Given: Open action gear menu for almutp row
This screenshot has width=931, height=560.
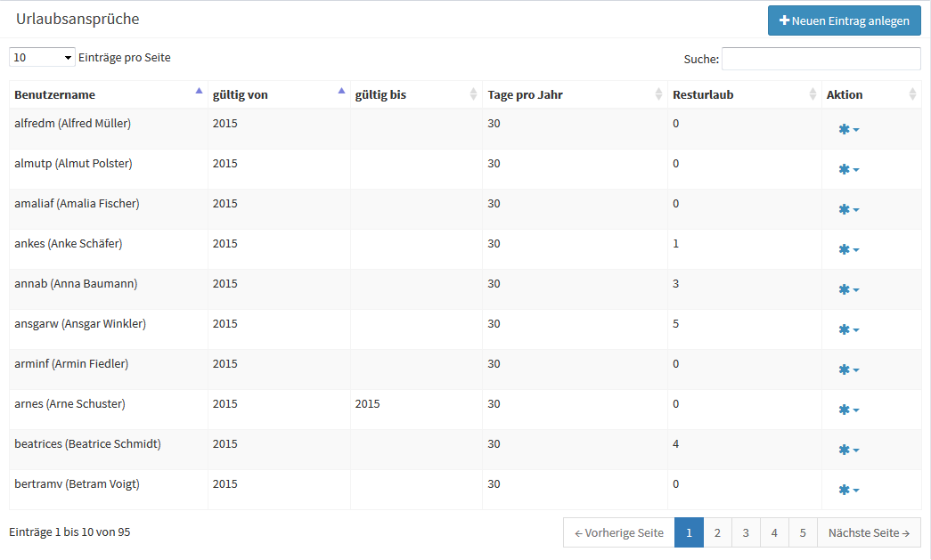Looking at the screenshot, I should [848, 170].
